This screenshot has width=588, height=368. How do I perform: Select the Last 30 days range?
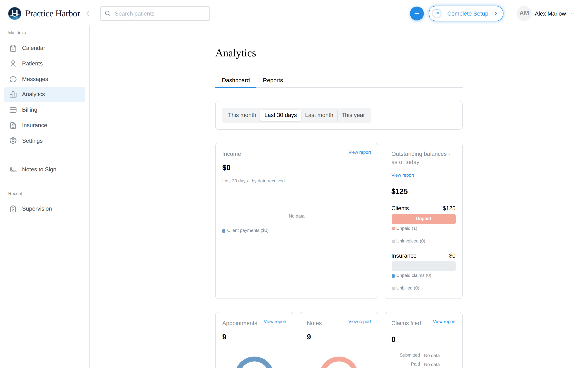[x=280, y=115]
